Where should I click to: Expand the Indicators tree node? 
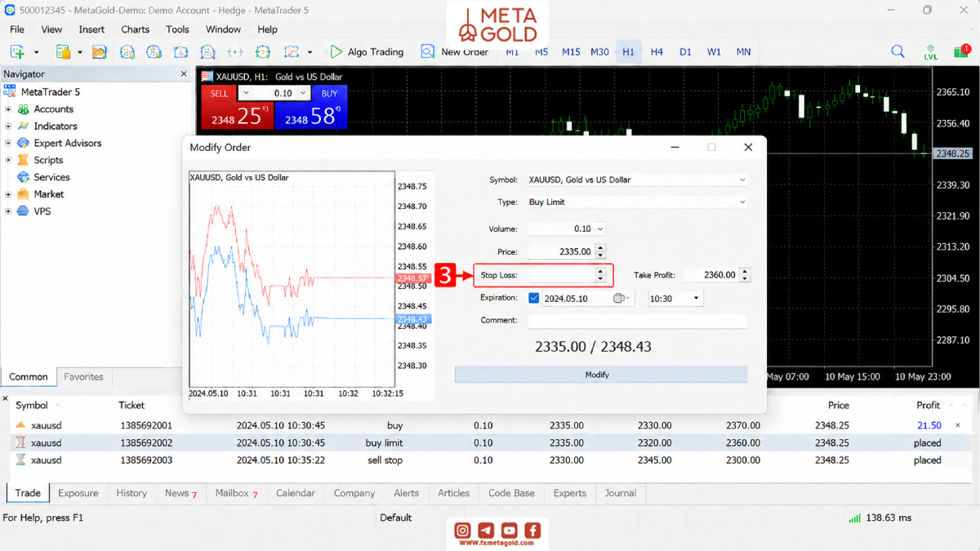click(8, 126)
